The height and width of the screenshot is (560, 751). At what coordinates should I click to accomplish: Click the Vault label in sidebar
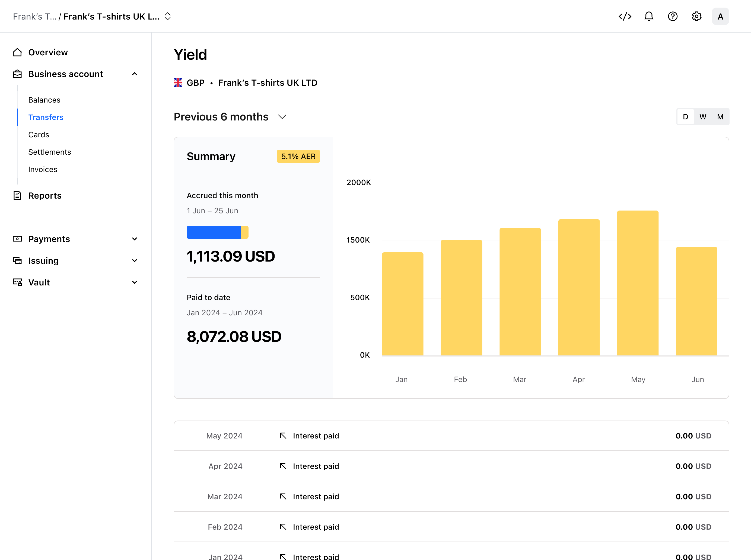click(x=39, y=282)
